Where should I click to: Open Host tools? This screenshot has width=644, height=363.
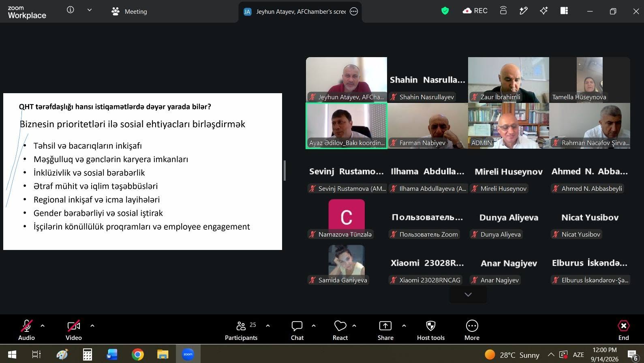431,330
